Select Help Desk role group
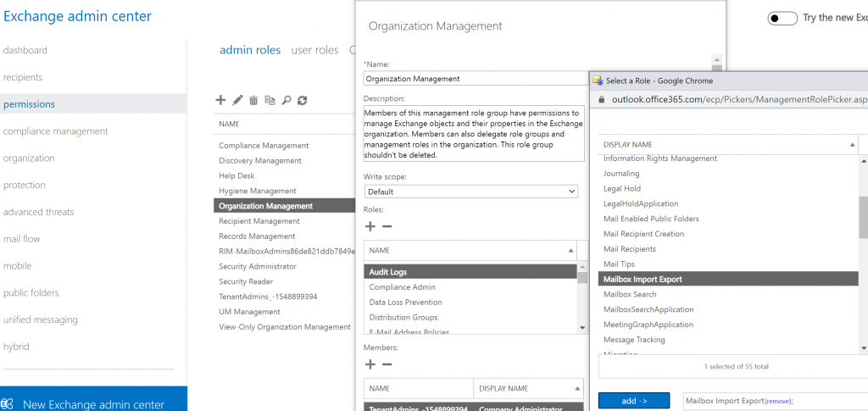The image size is (868, 411). (236, 175)
